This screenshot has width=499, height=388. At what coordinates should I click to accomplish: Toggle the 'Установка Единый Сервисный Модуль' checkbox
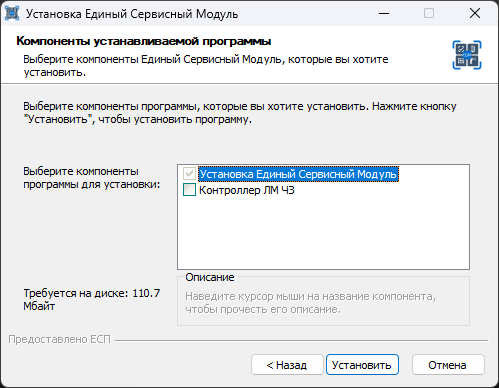189,174
